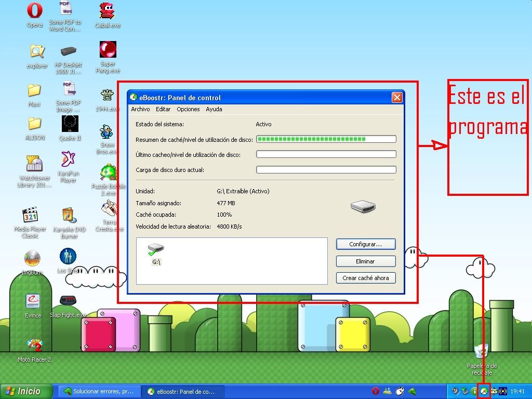Click eBoostr icon in system tray
Screen dimensions: 532x399
click(x=484, y=391)
